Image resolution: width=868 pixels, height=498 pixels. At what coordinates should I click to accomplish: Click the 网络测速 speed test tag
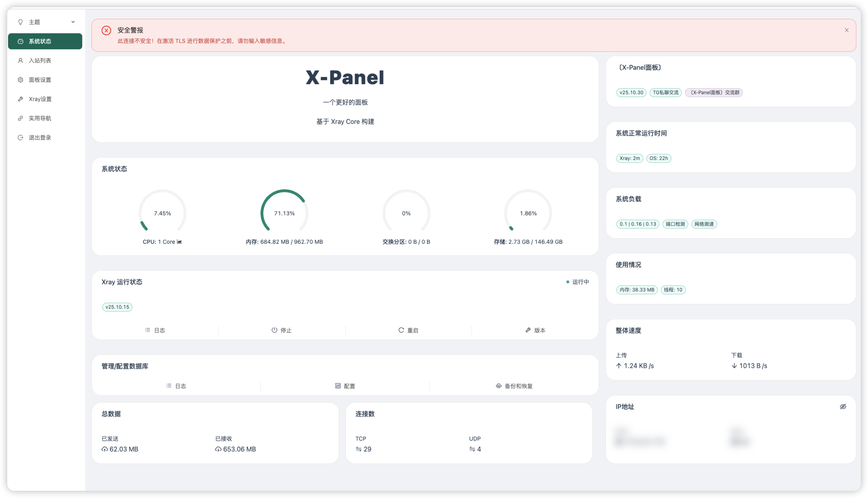tap(704, 224)
